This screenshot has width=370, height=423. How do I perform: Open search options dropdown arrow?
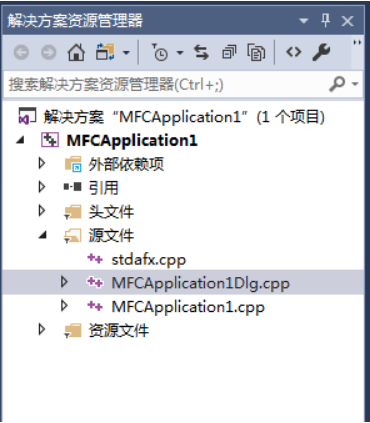click(355, 84)
